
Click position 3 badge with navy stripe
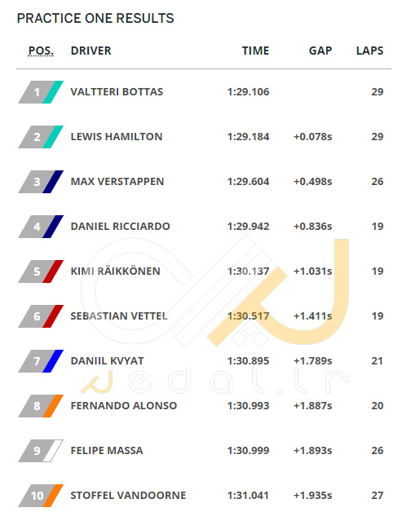click(41, 182)
